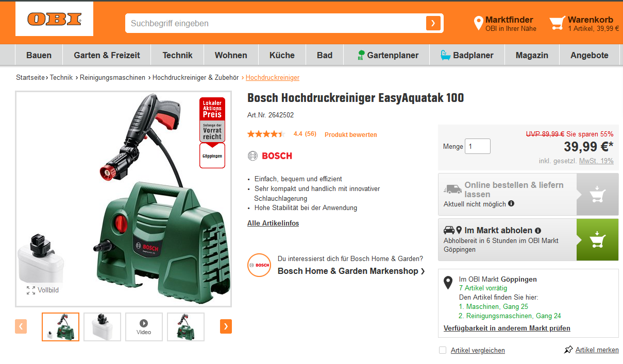Expand Bosch Home & Garden Markenshop chevron
Image resolution: width=623 pixels, height=364 pixels.
(x=423, y=271)
